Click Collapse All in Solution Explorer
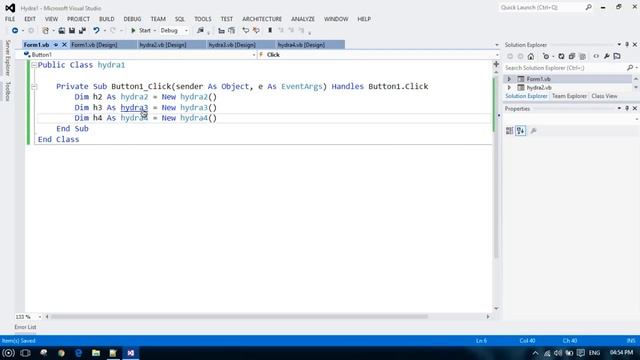Image resolution: width=640 pixels, height=360 pixels. pos(572,56)
